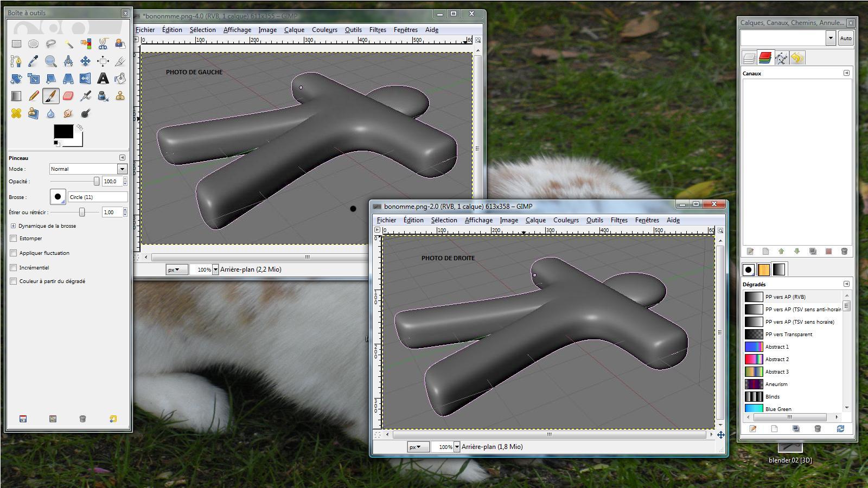The height and width of the screenshot is (488, 868).
Task: Click the black foreground color swatch
Action: pos(62,131)
